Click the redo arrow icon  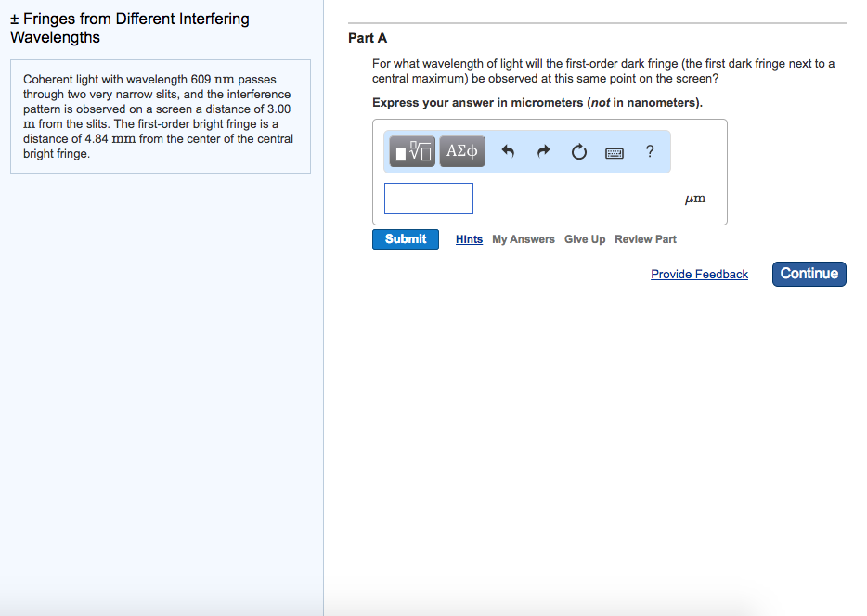point(544,152)
